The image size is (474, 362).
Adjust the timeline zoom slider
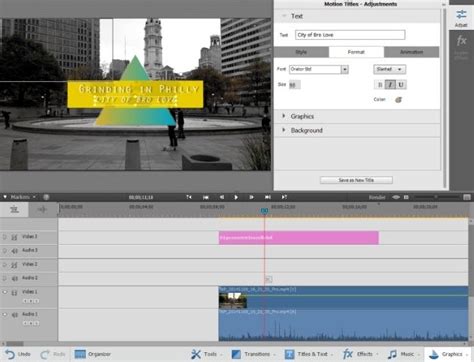tap(435, 197)
